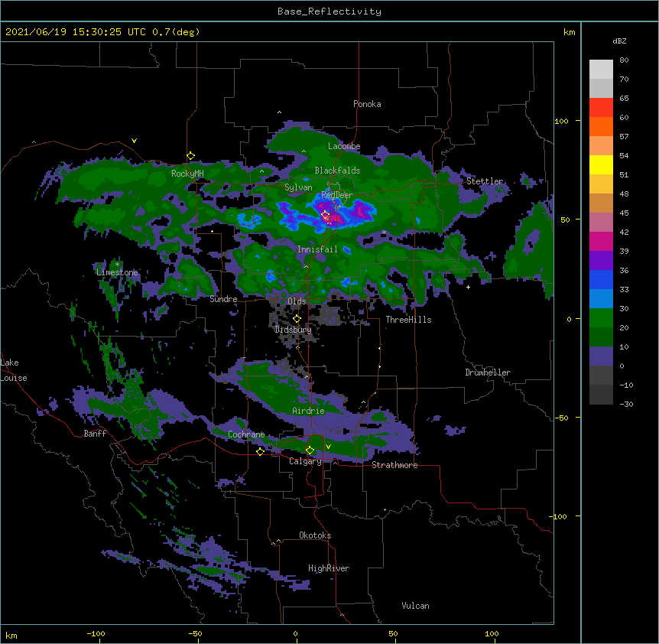This screenshot has width=659, height=644.
Task: Click the Banff label
Action: tap(95, 434)
